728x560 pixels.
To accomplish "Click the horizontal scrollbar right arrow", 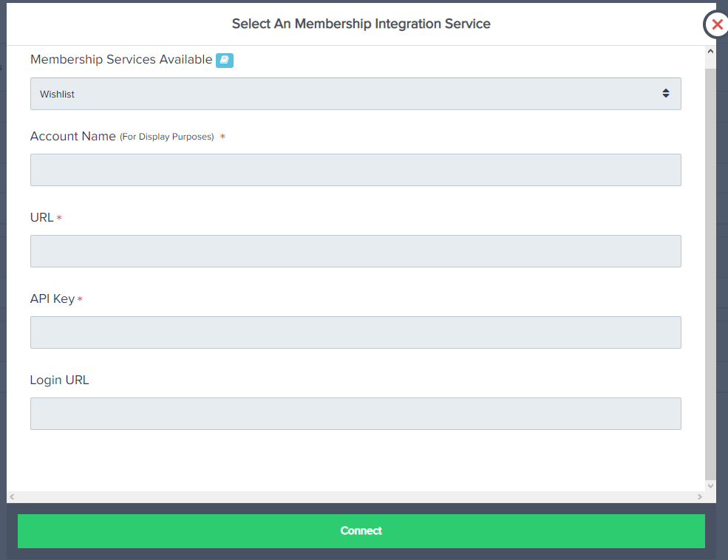I will pos(700,497).
